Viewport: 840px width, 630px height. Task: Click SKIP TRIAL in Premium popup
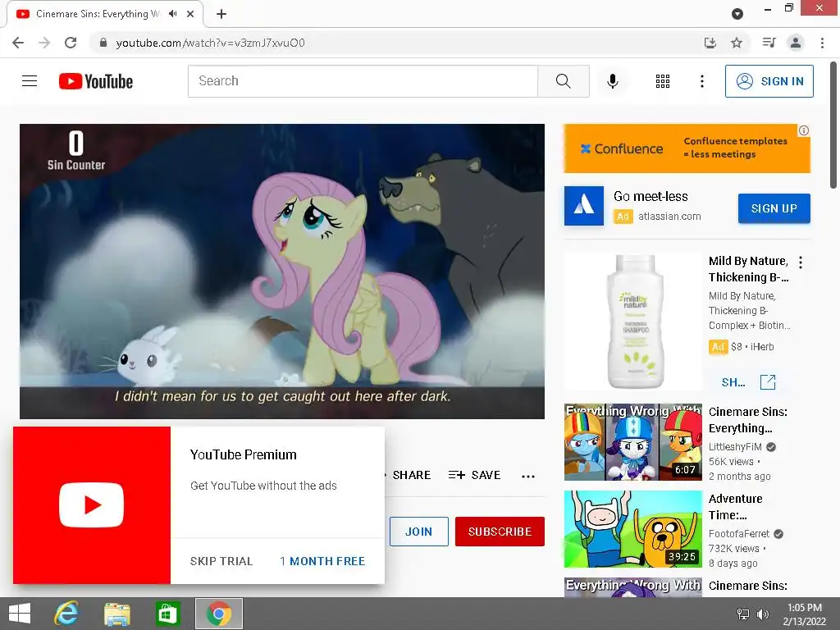[221, 561]
